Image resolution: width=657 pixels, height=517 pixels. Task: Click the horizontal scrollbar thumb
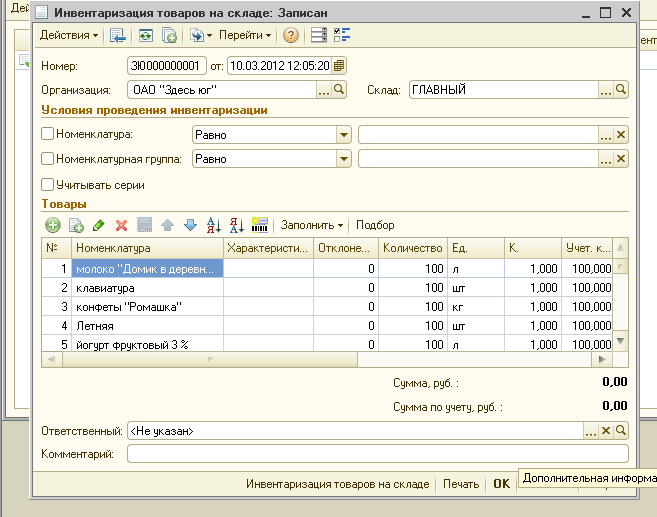point(210,359)
